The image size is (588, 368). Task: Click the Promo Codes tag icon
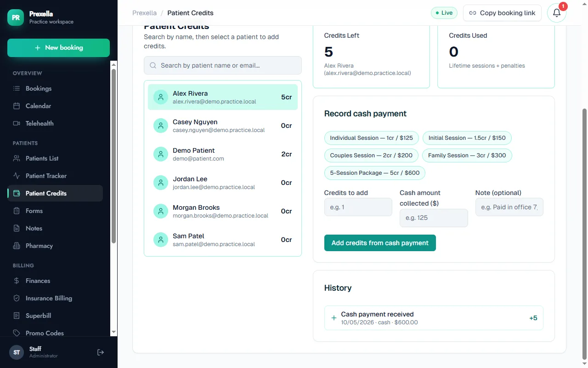click(17, 333)
